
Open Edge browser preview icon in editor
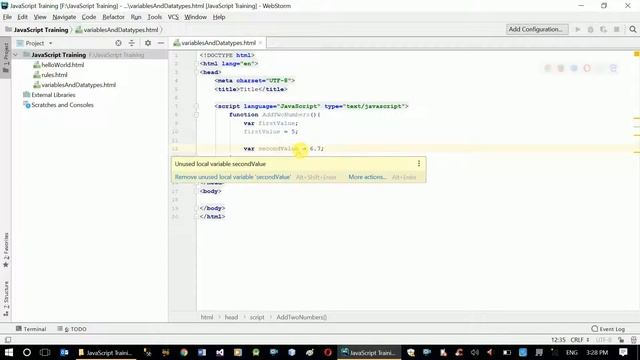(x=613, y=68)
